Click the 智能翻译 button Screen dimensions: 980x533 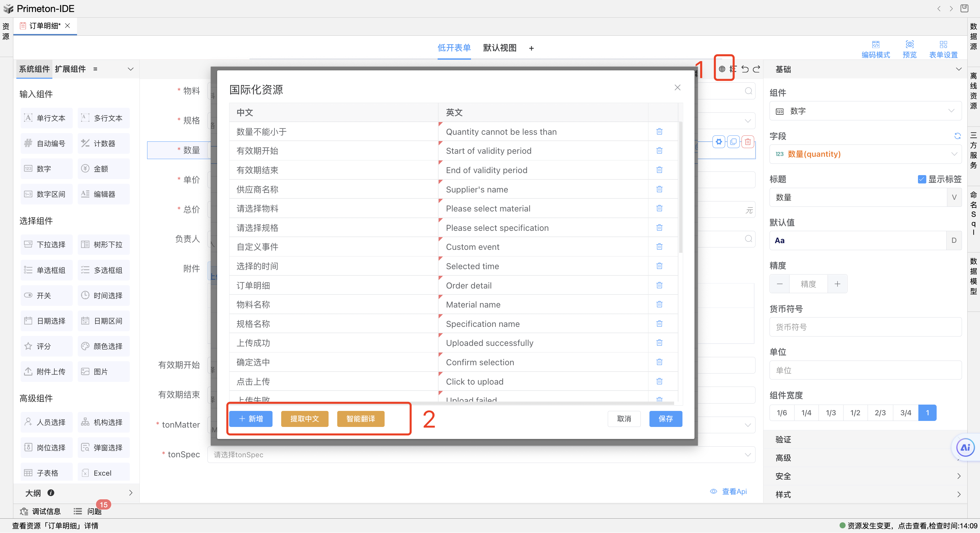[360, 419]
